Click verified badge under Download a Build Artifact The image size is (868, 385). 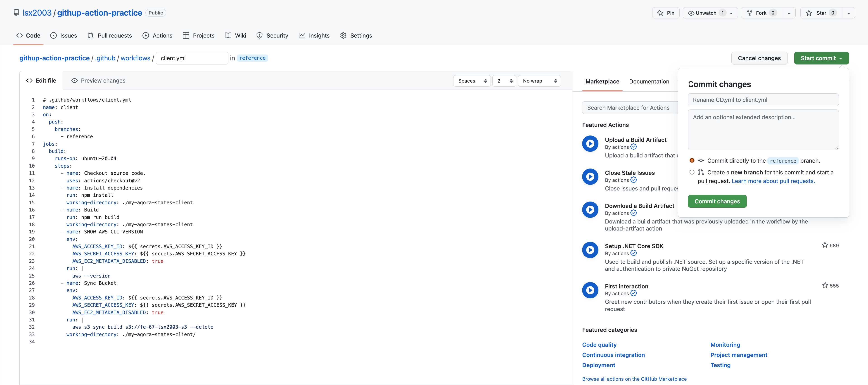tap(633, 213)
